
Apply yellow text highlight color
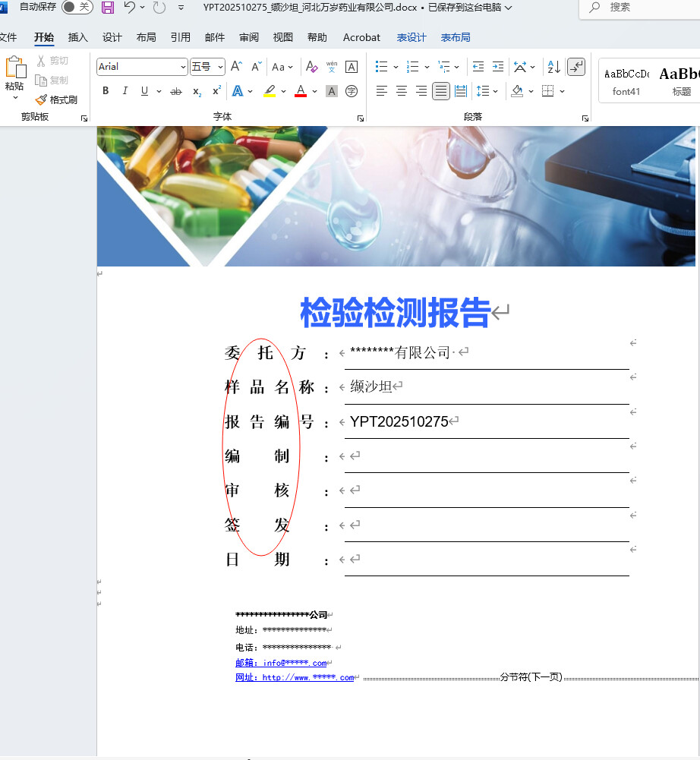point(270,91)
